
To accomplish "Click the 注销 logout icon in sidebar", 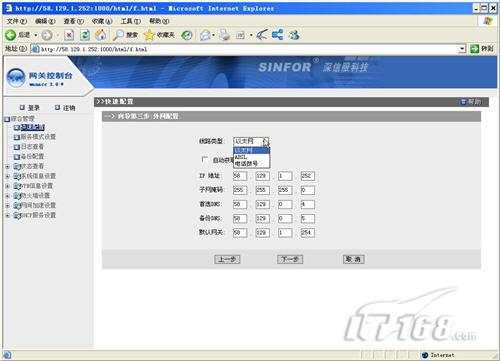I will [57, 107].
